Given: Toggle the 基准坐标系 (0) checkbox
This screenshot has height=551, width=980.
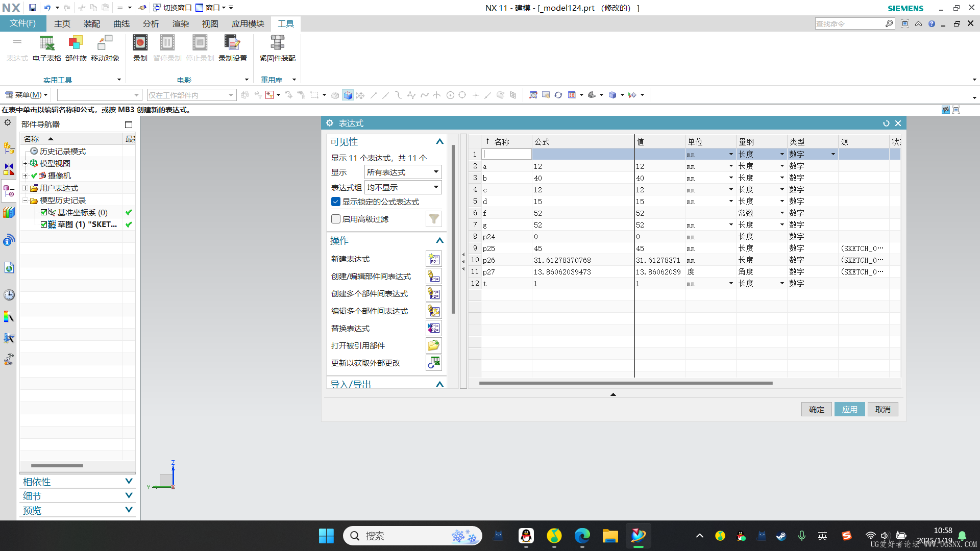Looking at the screenshot, I should tap(44, 212).
